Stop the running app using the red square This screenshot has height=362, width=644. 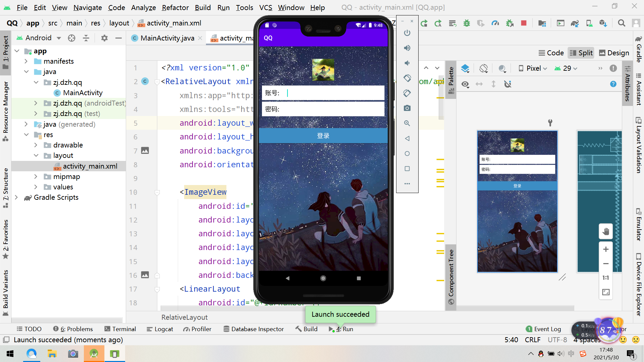click(x=524, y=23)
